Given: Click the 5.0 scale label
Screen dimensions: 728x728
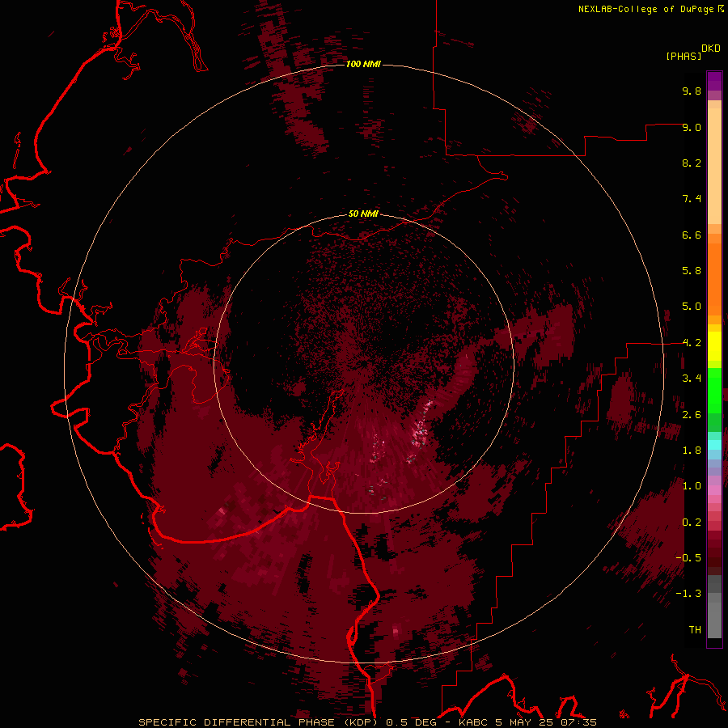Looking at the screenshot, I should (x=692, y=307).
